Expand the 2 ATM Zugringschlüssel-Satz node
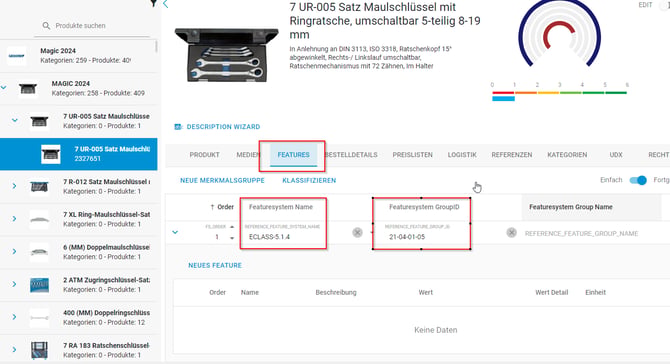This screenshot has height=364, width=670. (x=15, y=284)
